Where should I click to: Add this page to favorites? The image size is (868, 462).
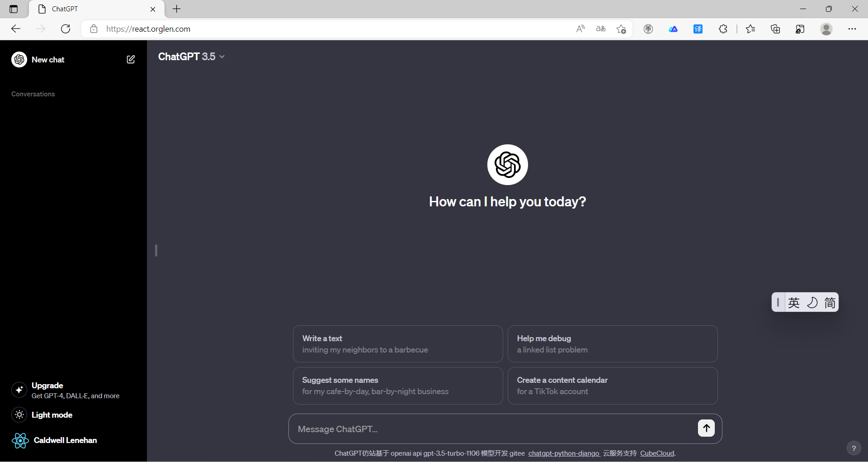(x=621, y=29)
